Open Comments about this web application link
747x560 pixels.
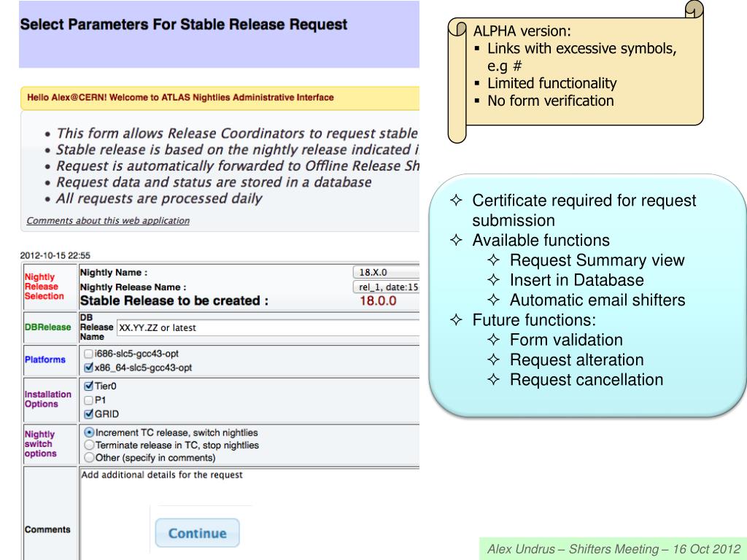click(x=108, y=220)
